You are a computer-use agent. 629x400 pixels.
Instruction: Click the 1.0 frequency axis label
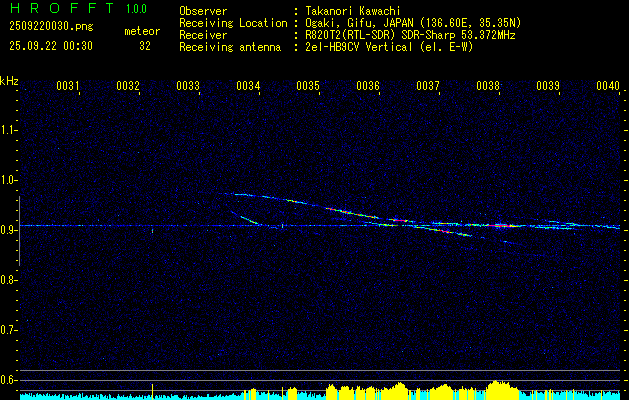tap(9, 180)
